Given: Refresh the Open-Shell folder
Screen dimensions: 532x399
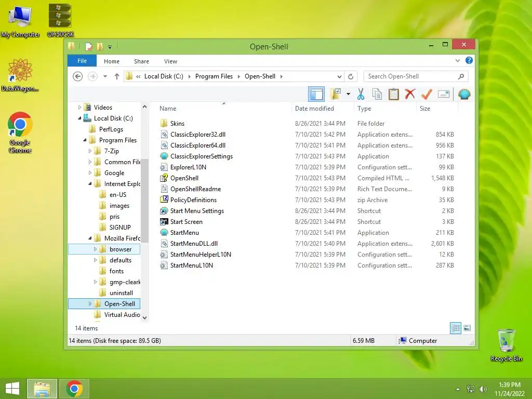Looking at the screenshot, I should click(x=351, y=76).
